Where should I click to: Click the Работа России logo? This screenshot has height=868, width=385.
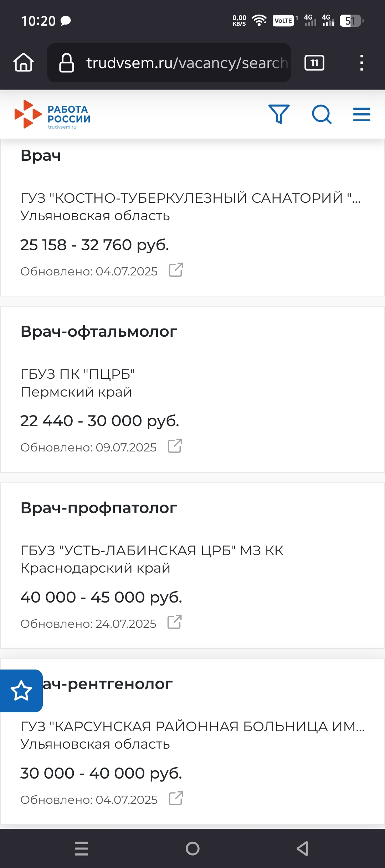52,114
